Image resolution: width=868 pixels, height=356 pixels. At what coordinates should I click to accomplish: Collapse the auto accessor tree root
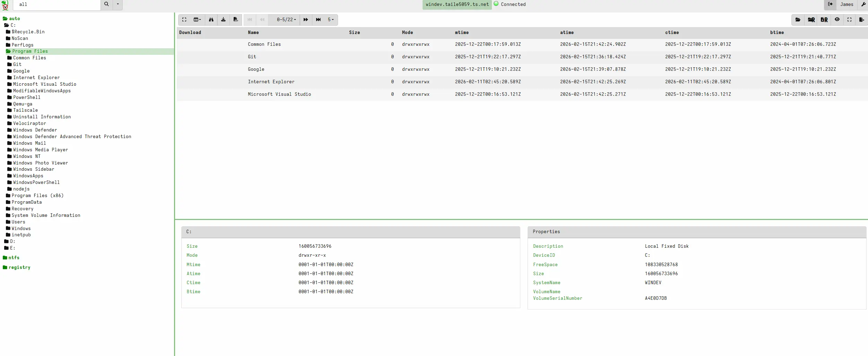pyautogui.click(x=11, y=19)
